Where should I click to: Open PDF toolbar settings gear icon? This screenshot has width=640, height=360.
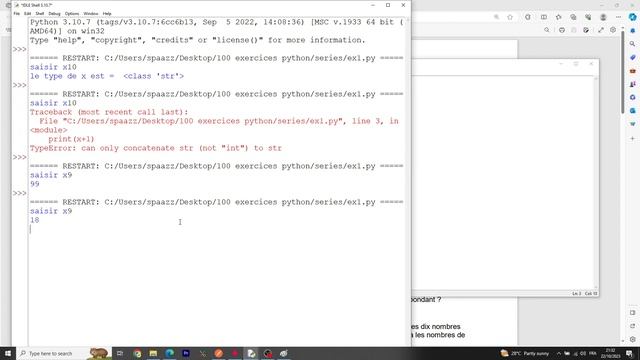point(613,30)
